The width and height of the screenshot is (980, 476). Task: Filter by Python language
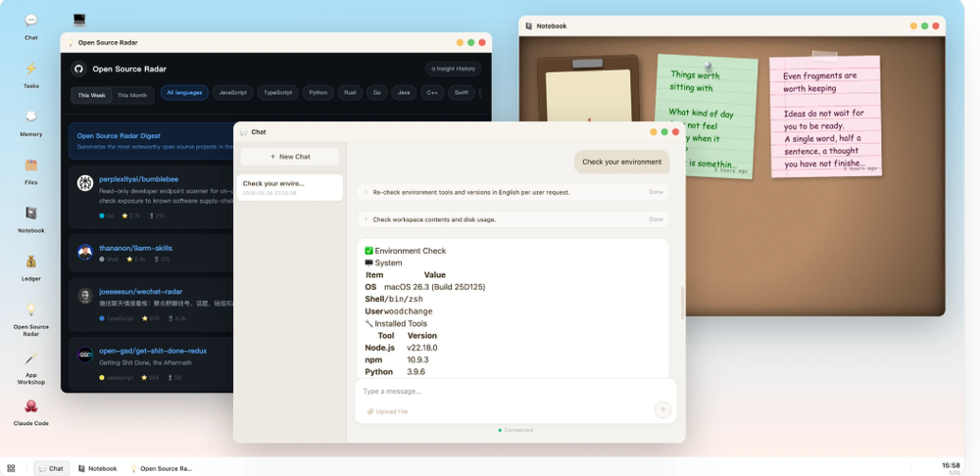click(x=318, y=92)
